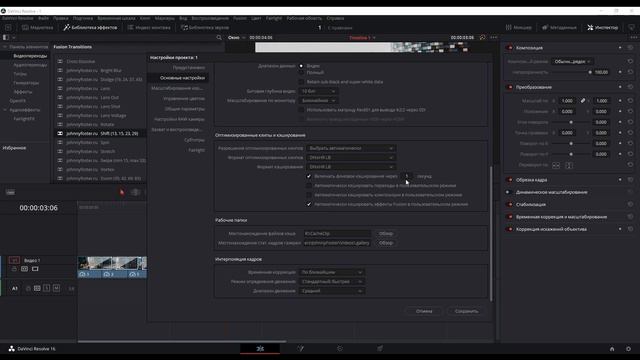The image size is (640, 360).
Task: Uncheck background caching after seconds checkbox
Action: point(309,176)
